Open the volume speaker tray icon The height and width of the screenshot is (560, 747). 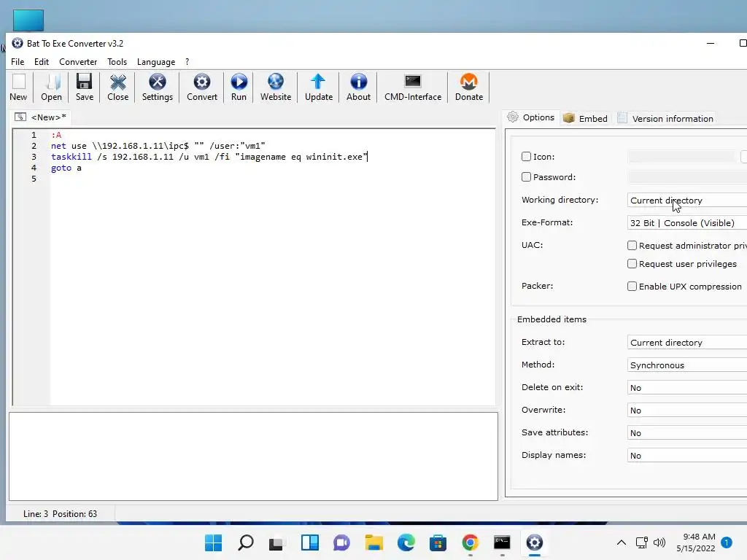tap(659, 542)
